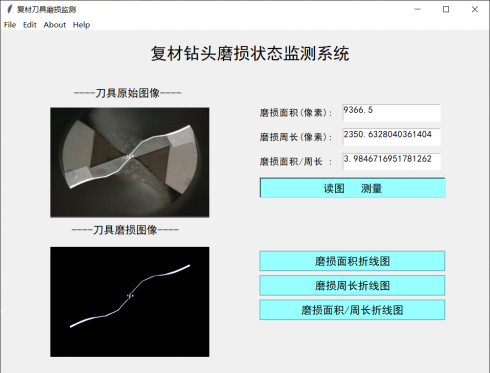This screenshot has width=490, height=373.
Task: Open the About menu
Action: tap(55, 25)
